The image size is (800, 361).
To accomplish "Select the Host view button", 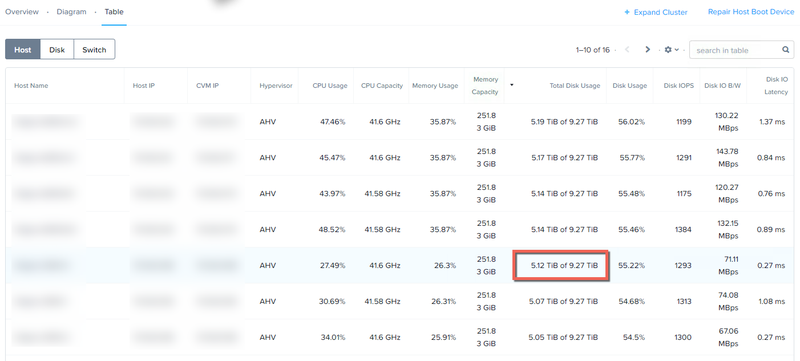I will tap(22, 49).
